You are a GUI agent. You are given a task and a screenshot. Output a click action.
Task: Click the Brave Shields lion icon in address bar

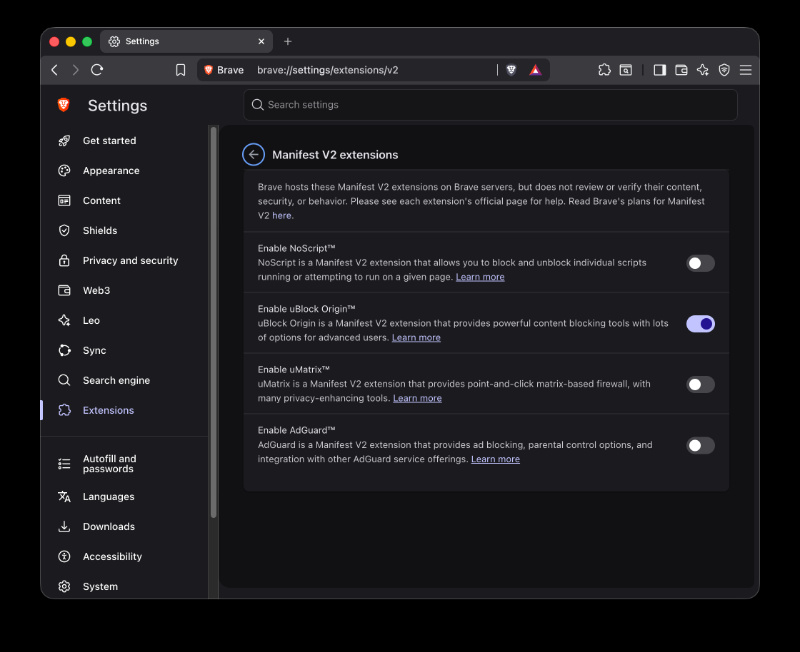pyautogui.click(x=511, y=70)
